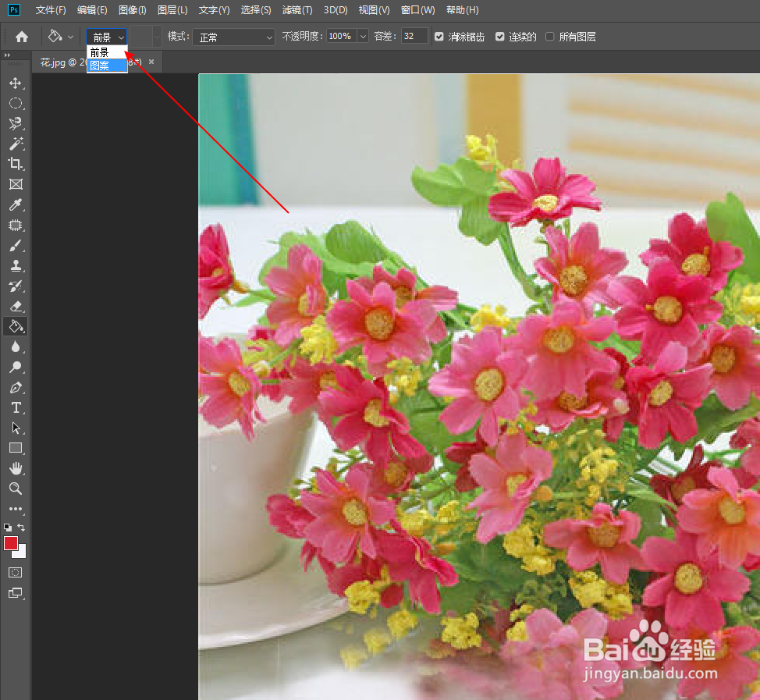The image size is (760, 700).
Task: Click the flower image canvas
Action: coord(479,386)
